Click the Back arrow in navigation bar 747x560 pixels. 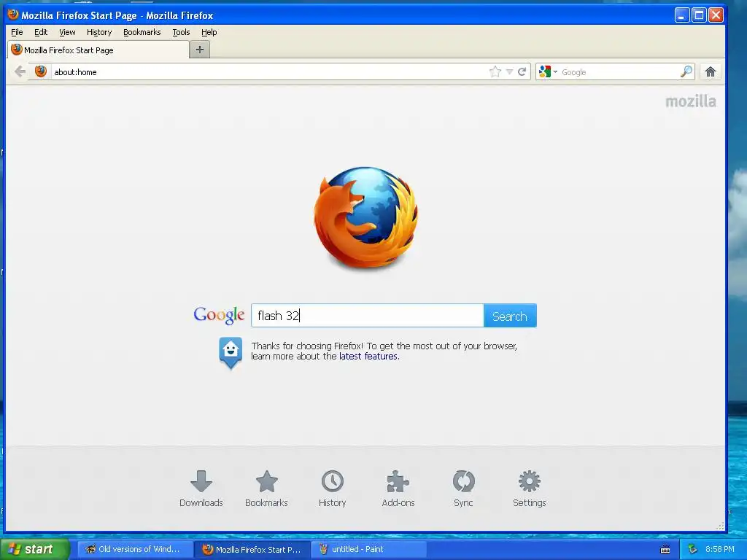point(20,72)
